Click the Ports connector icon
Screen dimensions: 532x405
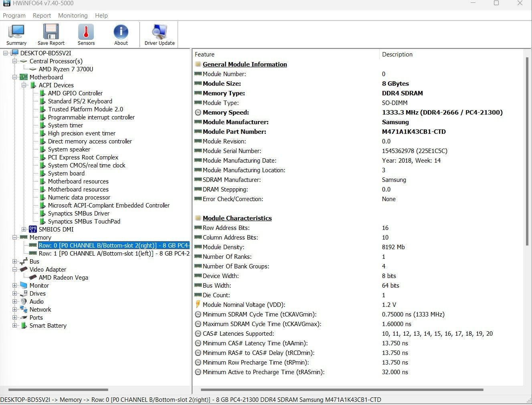[x=24, y=317]
